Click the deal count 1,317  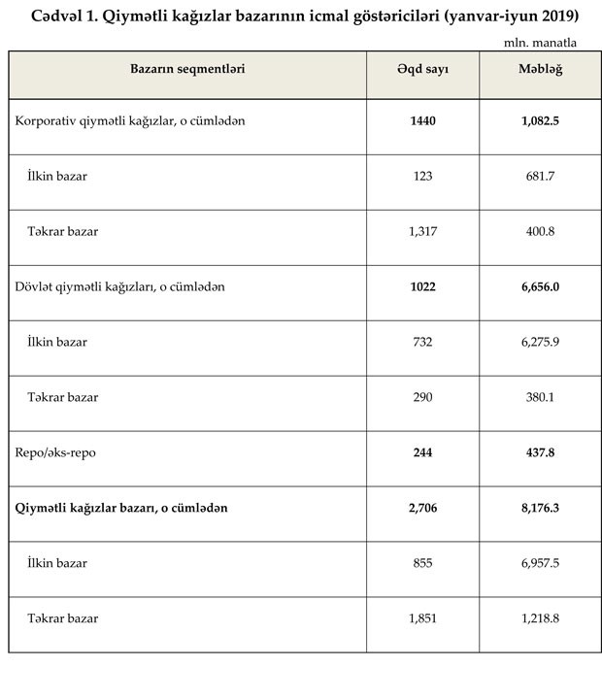pos(422,231)
